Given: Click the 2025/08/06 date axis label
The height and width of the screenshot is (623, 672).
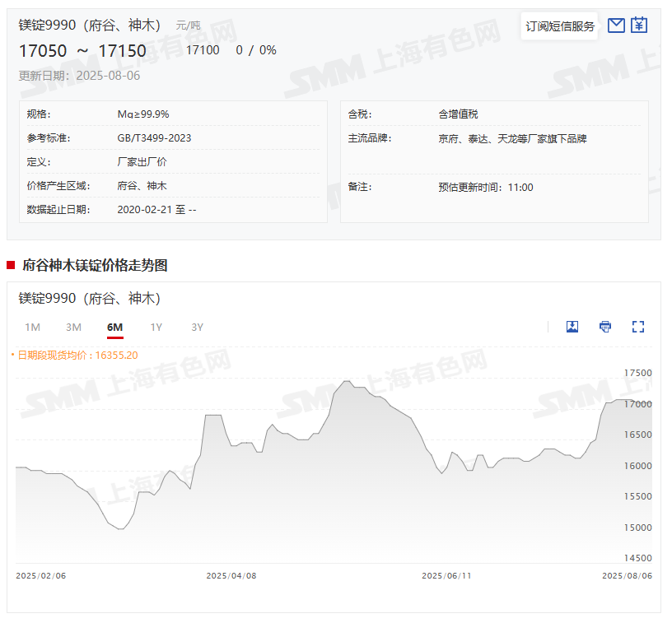Looking at the screenshot, I should [x=627, y=576].
